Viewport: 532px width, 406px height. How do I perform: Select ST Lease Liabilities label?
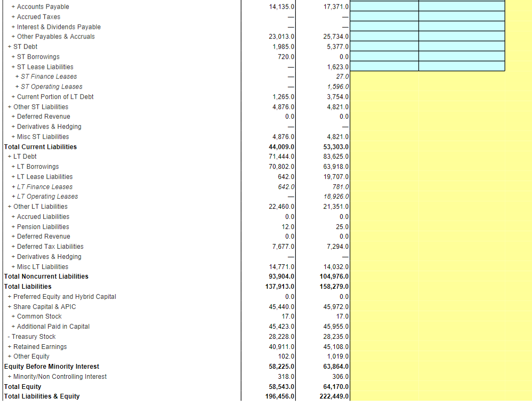[45, 67]
